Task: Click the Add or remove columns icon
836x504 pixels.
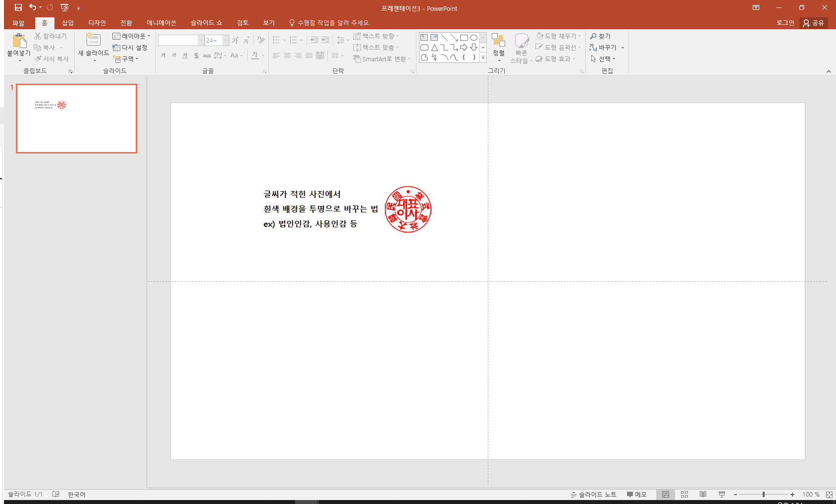Action: [x=337, y=55]
